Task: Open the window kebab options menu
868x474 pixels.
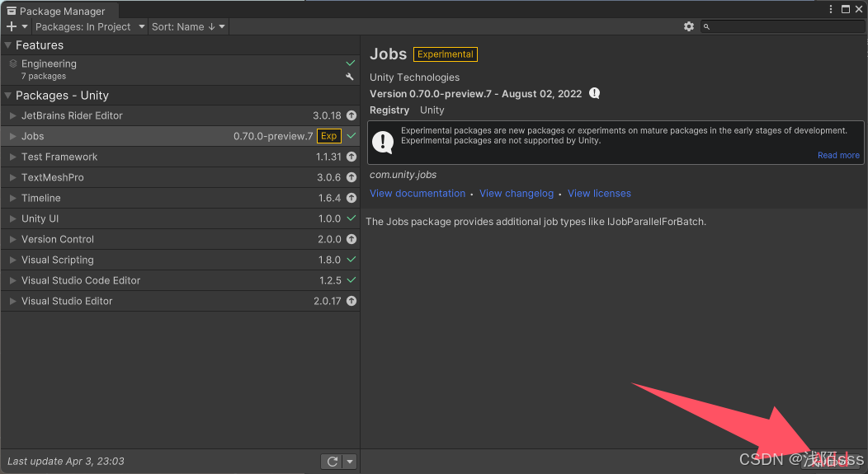Action: pos(831,9)
